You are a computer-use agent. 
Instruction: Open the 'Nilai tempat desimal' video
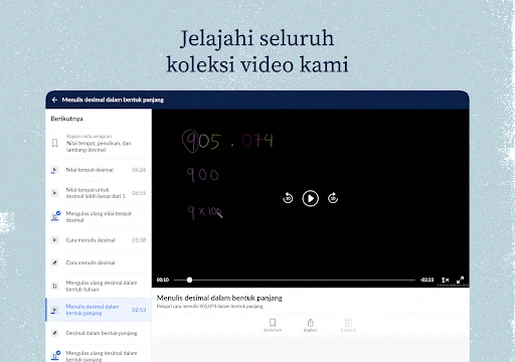[98, 170]
